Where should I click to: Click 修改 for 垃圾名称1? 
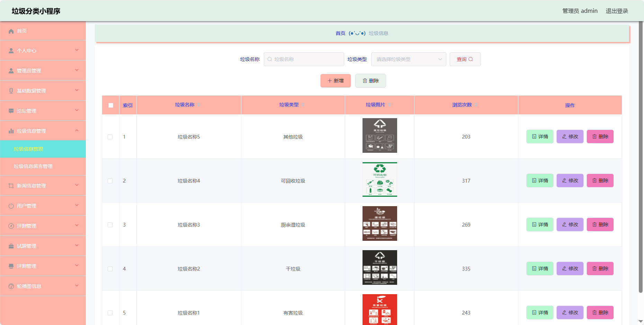[570, 313]
